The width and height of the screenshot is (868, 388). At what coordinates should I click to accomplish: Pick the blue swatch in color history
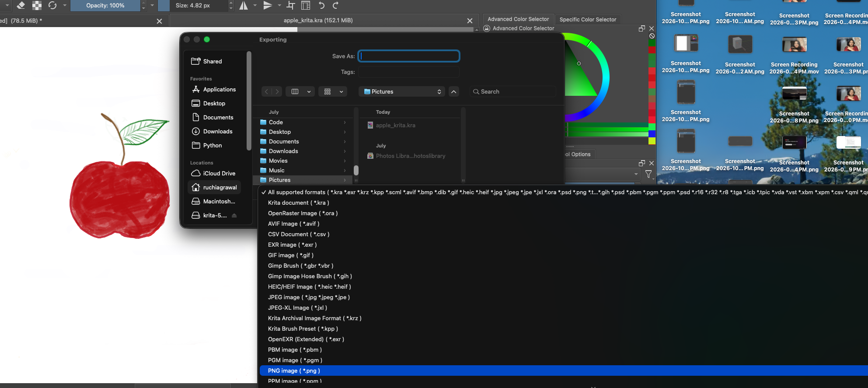coord(652,133)
